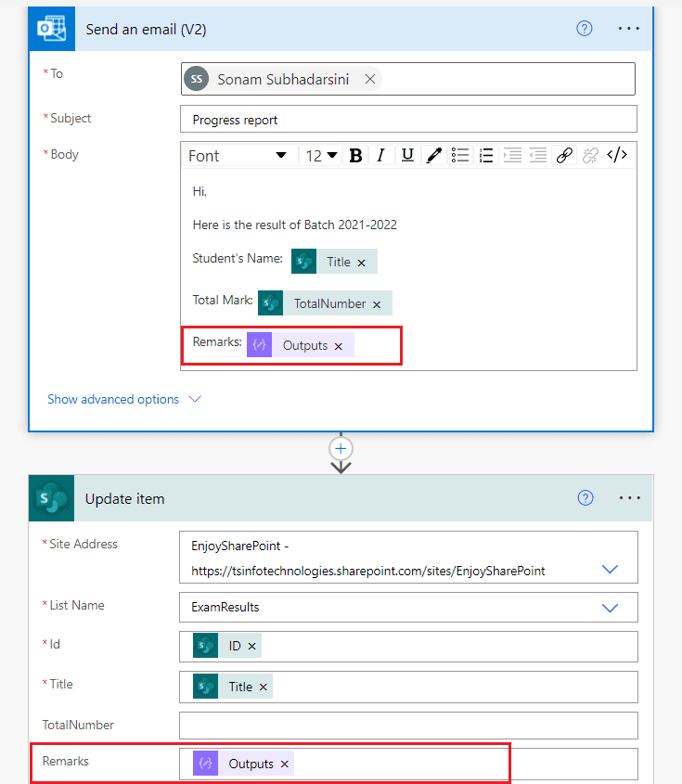Expand advanced options chevron

click(195, 399)
